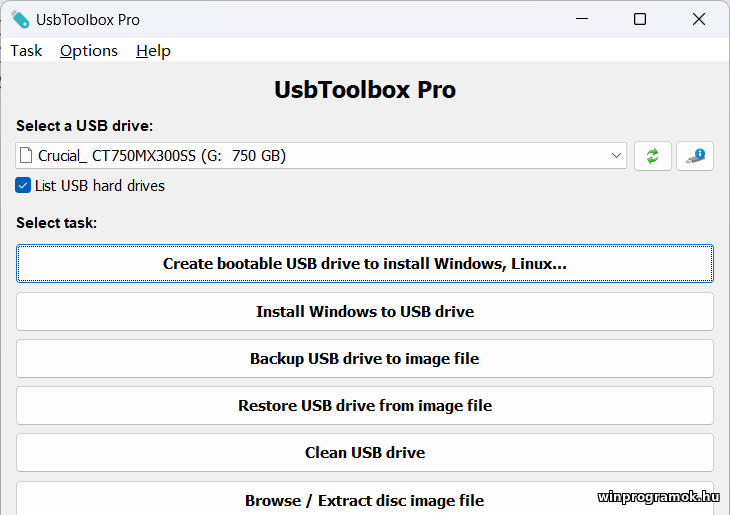
Task: Open the Task menu
Action: pos(26,50)
